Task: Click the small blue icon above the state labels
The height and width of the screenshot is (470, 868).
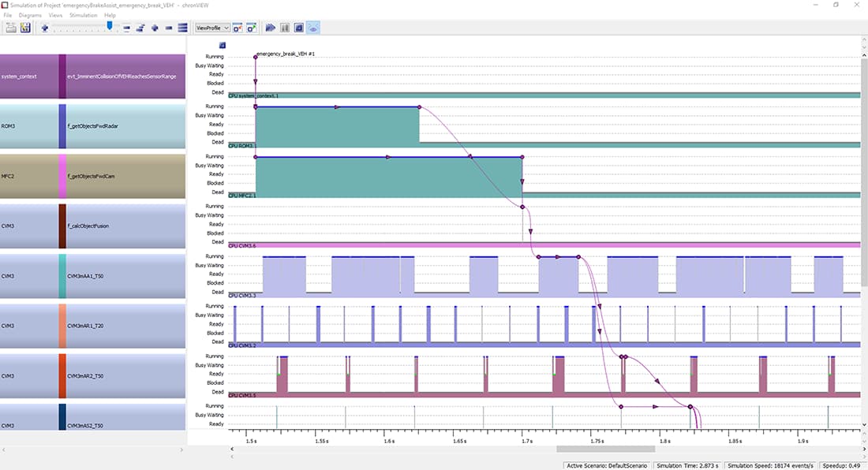Action: (x=223, y=45)
